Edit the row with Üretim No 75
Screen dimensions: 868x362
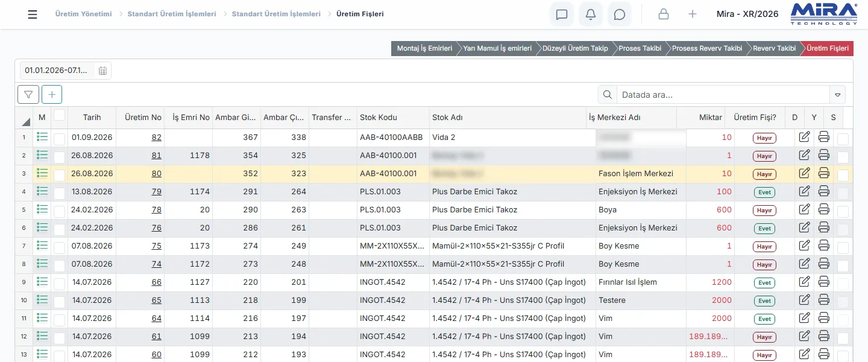[x=804, y=246]
